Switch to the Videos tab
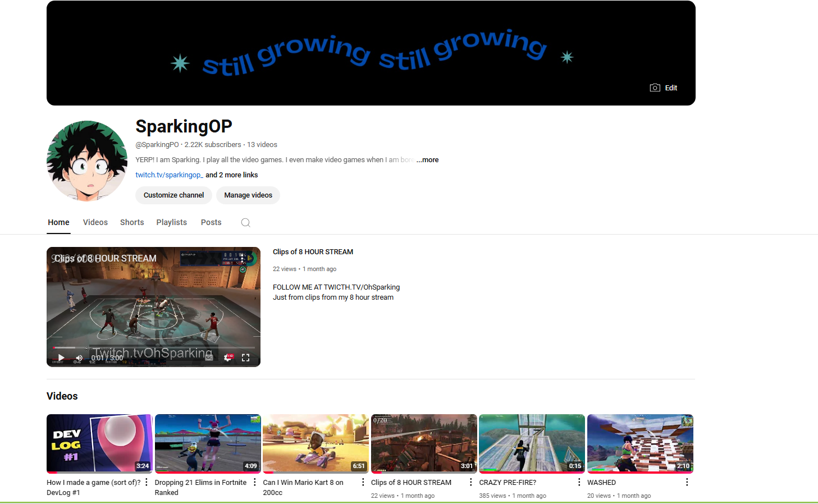 point(95,222)
